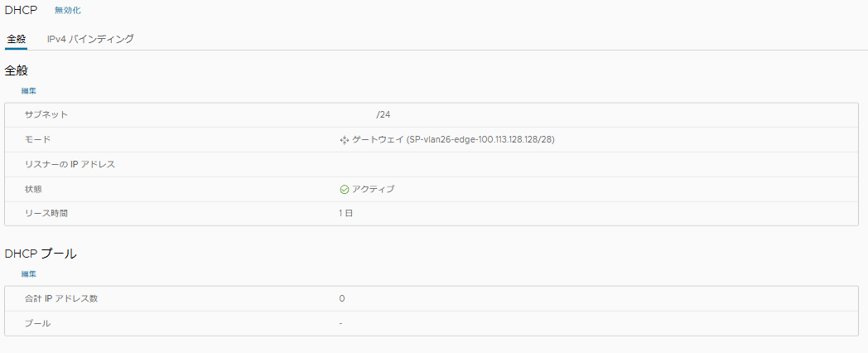This screenshot has height=353, width=868.
Task: Click the プール row label
Action: click(x=38, y=323)
